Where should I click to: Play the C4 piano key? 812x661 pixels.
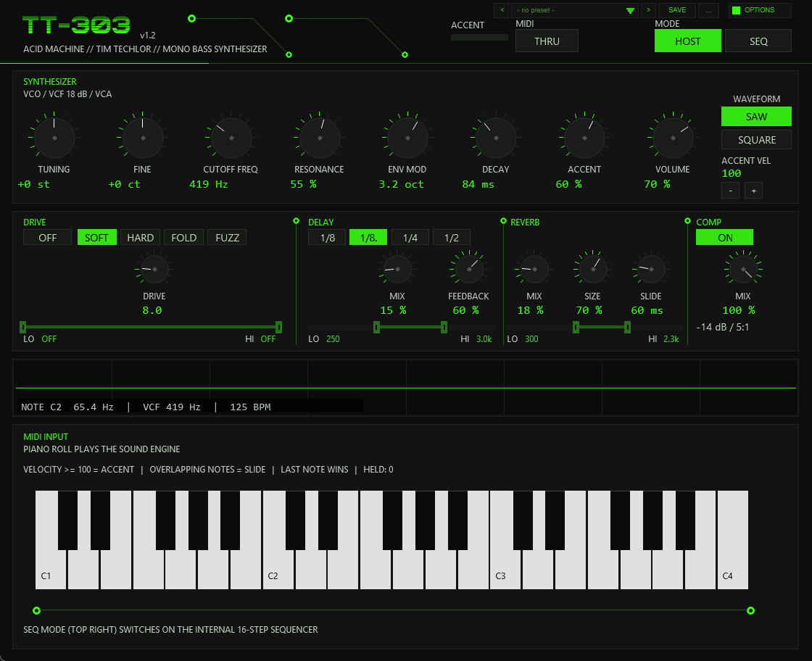point(732,541)
